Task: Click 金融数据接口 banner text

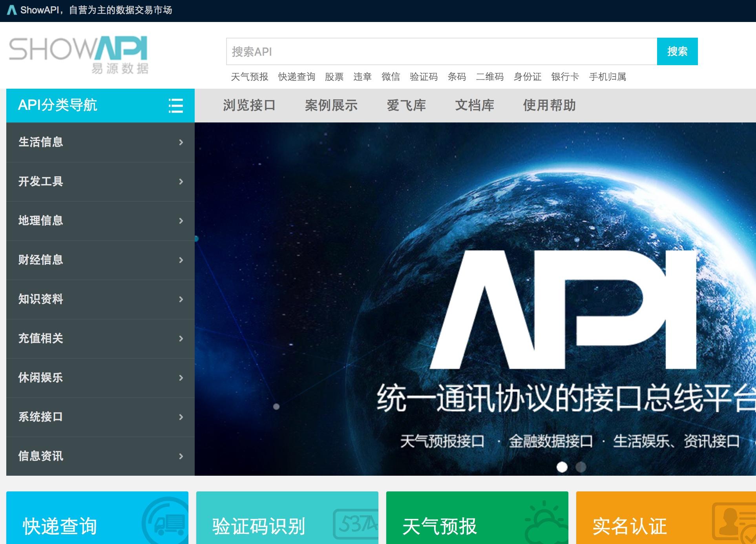Action: (551, 441)
